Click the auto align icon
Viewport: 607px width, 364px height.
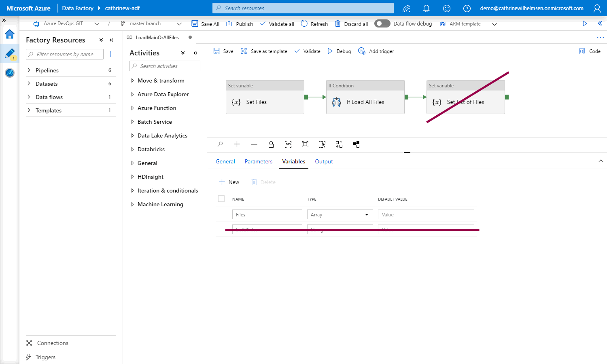(x=339, y=144)
